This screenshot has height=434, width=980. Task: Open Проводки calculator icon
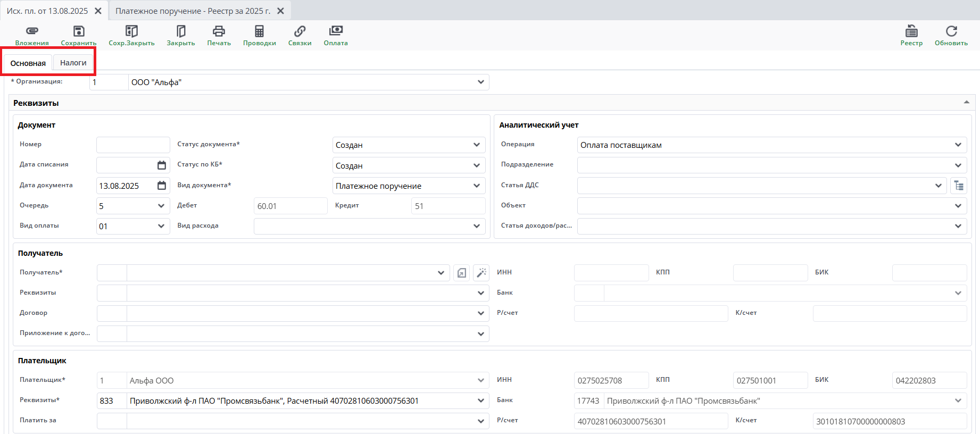[x=259, y=31]
